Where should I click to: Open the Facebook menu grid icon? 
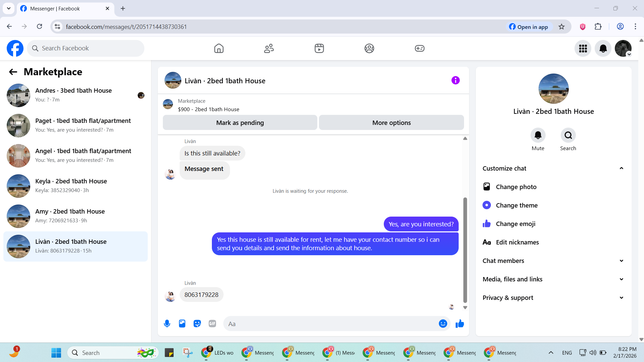click(x=583, y=48)
